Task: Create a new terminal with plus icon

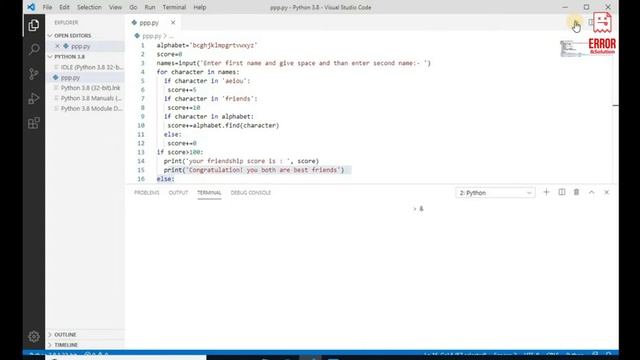Action: click(x=546, y=192)
